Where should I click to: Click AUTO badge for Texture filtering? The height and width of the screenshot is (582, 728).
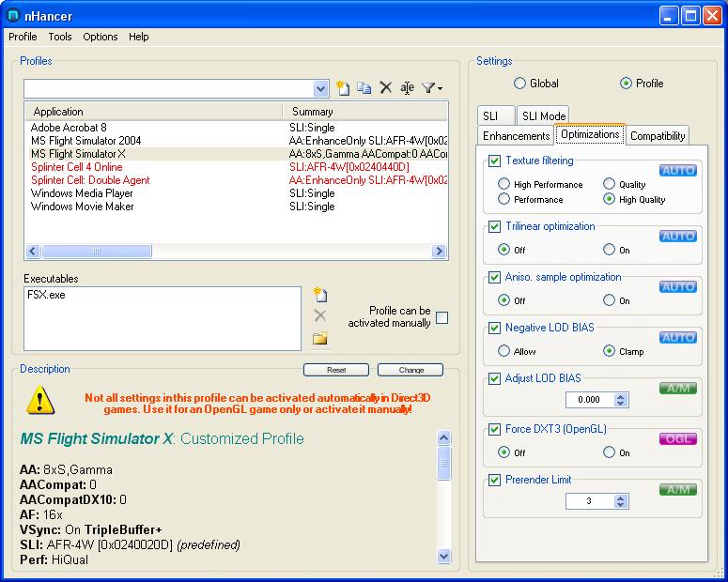click(677, 171)
